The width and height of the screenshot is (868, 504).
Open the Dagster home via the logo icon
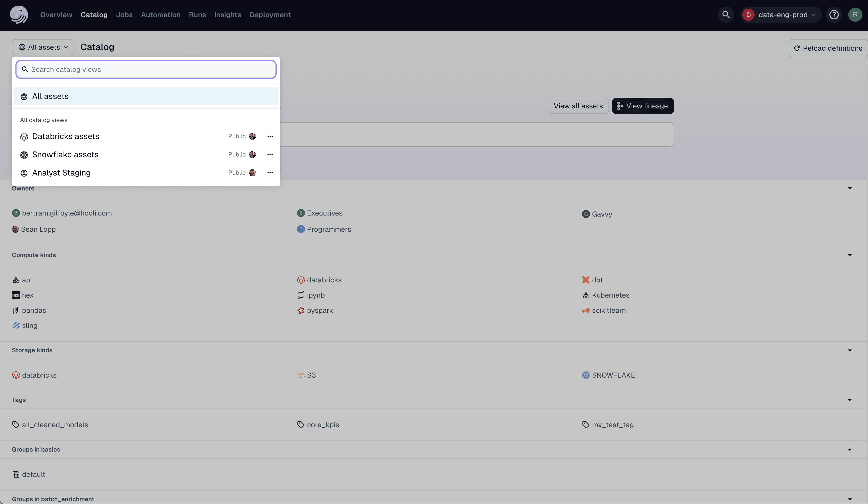pos(19,14)
